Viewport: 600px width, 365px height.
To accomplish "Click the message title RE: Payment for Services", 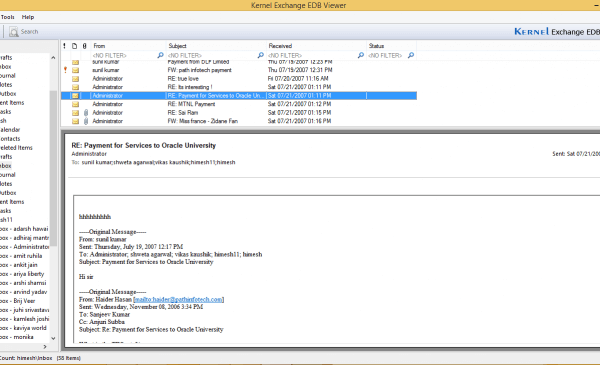I will click(143, 145).
